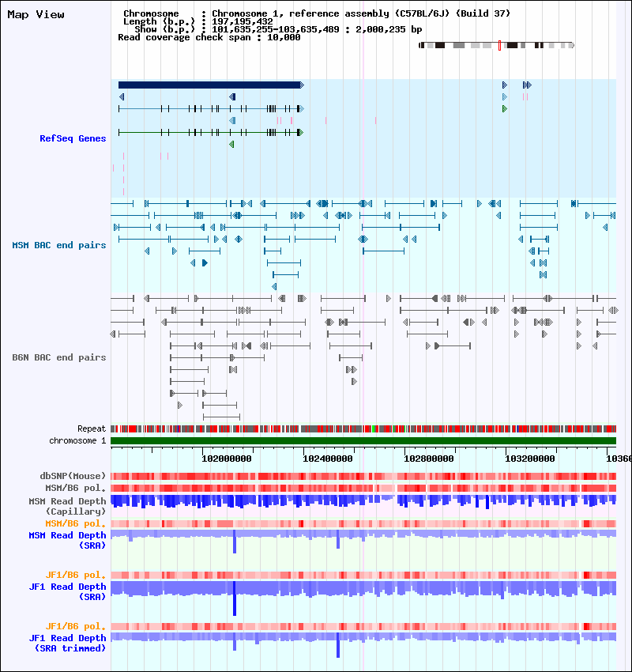Image resolution: width=632 pixels, height=672 pixels.
Task: Click deep blue spike in JF1 Read Depth (SRA)
Action: coord(234,598)
